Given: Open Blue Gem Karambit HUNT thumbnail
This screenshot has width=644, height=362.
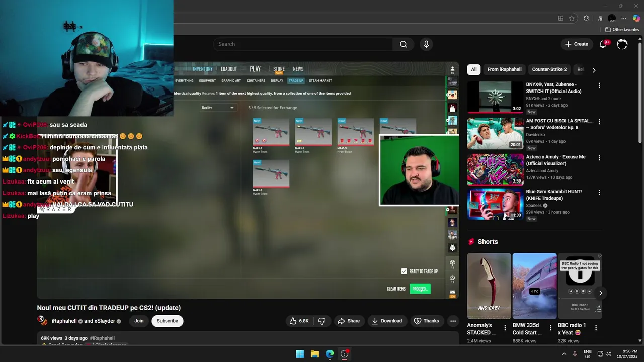Looking at the screenshot, I should [x=495, y=204].
